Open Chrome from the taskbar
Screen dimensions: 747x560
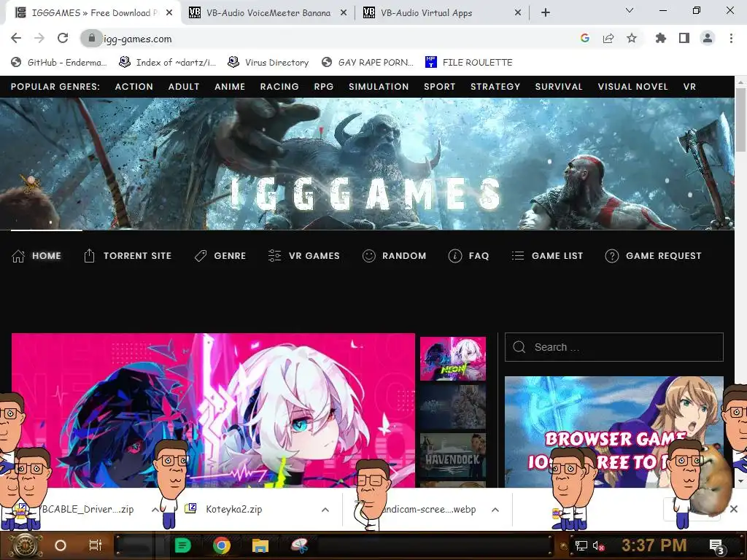pos(222,545)
